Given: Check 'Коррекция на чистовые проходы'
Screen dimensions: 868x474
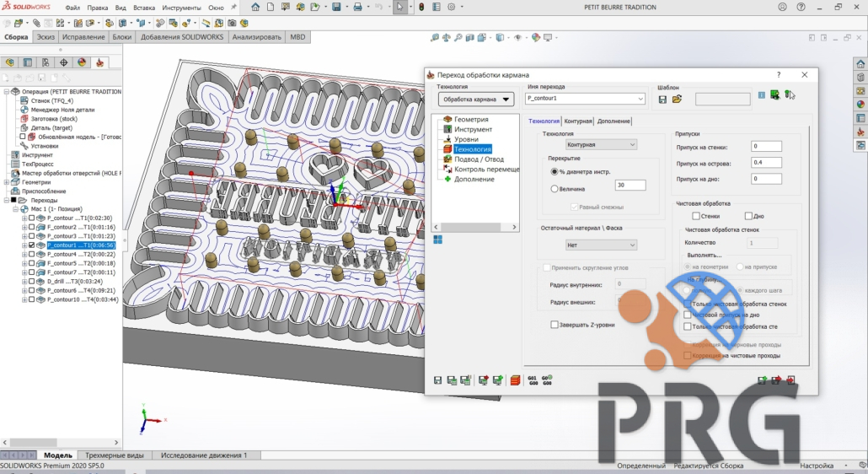Looking at the screenshot, I should (688, 356).
